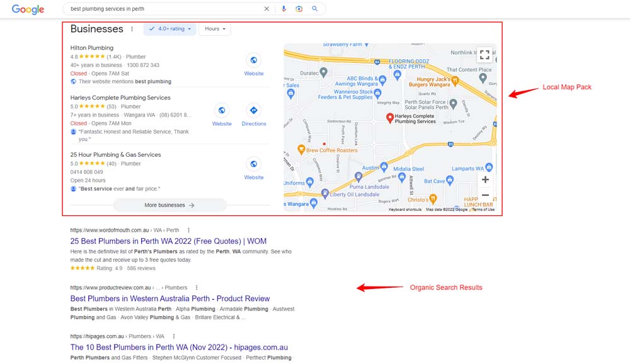This screenshot has height=364, width=630.
Task: Click the magnifying glass search icon
Action: tap(314, 9)
